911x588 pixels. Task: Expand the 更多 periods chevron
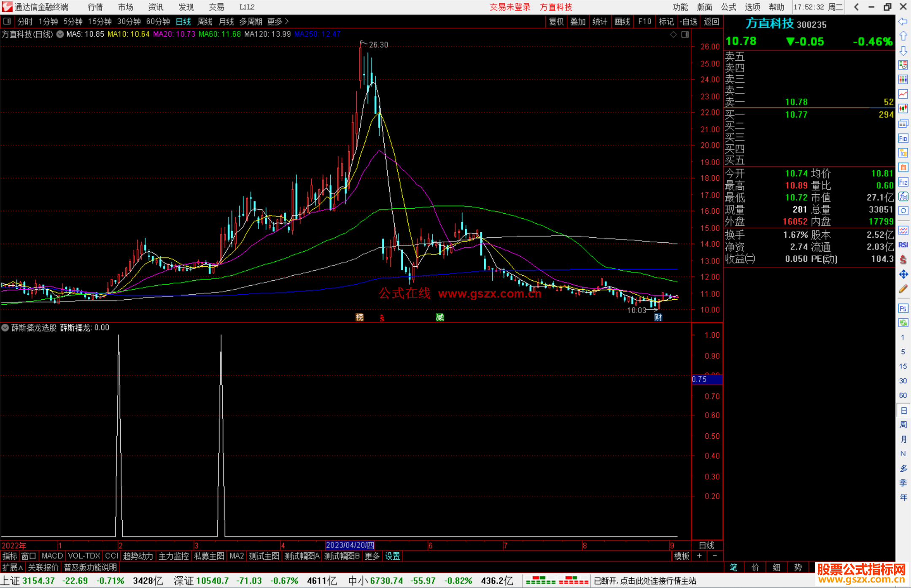[287, 21]
